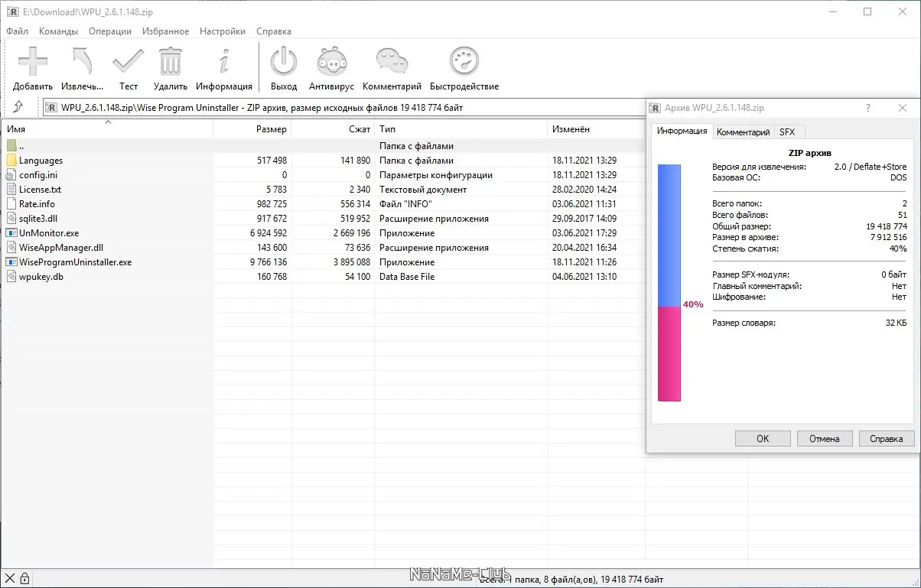Click the WinRAR app icon in title bar

point(11,11)
